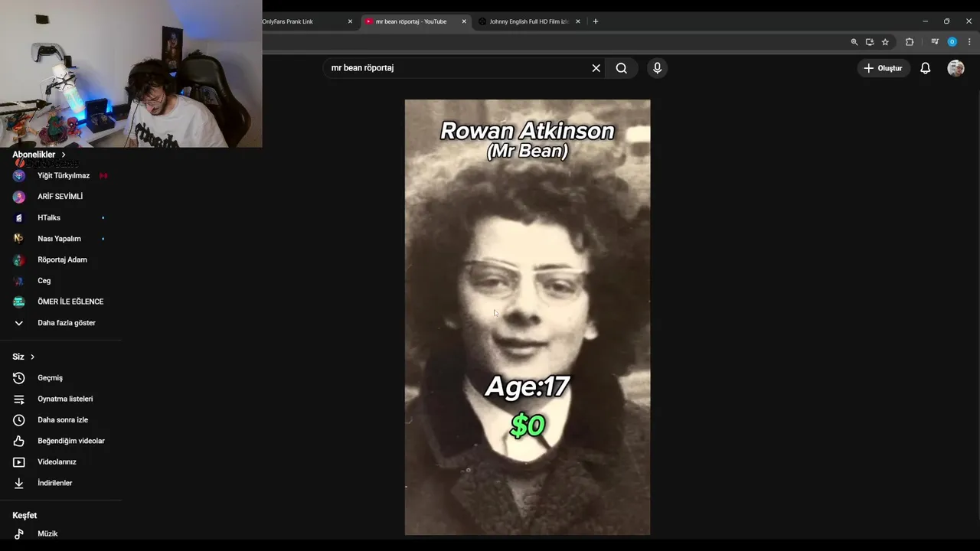Open the browser extensions puzzle icon
The height and width of the screenshot is (551, 980).
coord(910,42)
